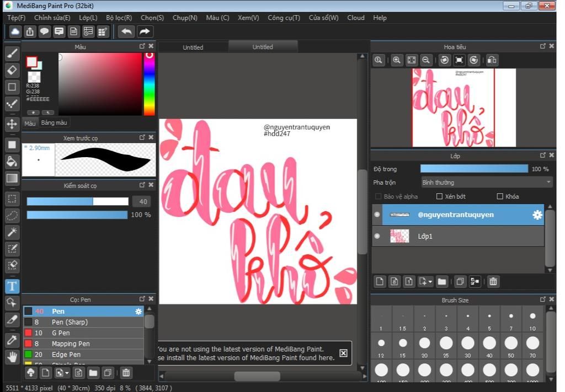Screen dimensions: 565x392
Task: Click the navigator flip horizontal icon
Action: tap(492, 60)
